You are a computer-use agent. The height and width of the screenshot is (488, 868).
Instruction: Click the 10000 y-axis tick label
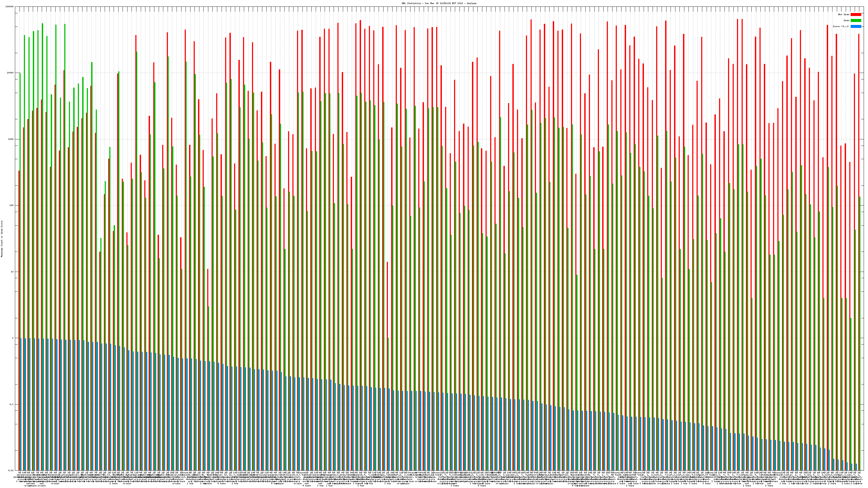[11, 73]
